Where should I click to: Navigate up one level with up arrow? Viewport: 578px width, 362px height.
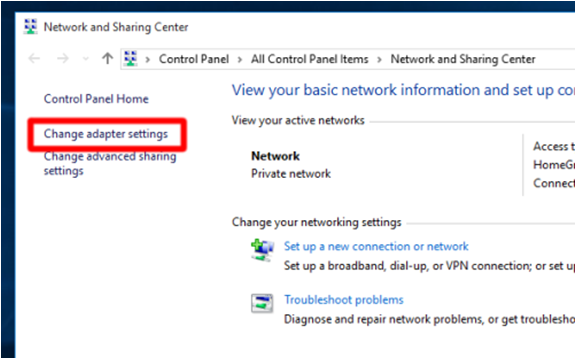[x=107, y=58]
